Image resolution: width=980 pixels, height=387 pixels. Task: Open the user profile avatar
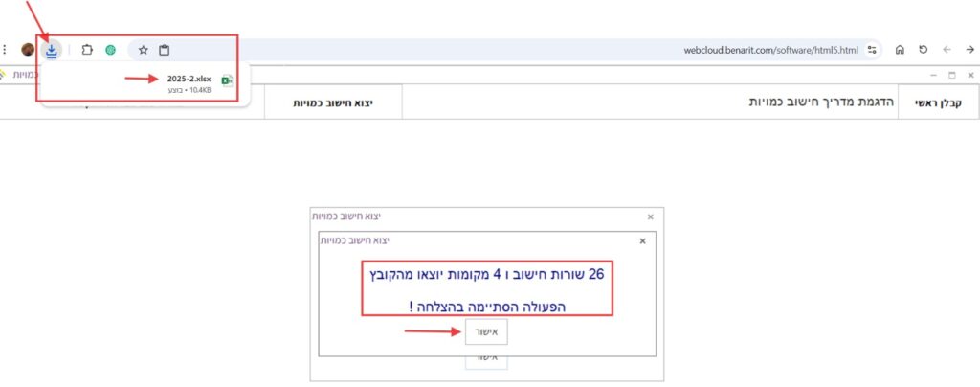click(28, 50)
